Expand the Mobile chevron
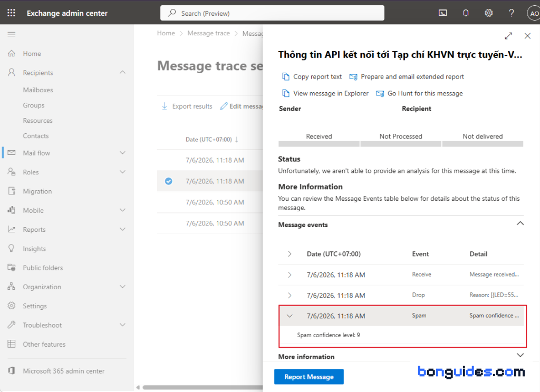This screenshot has height=392, width=540. [x=122, y=210]
